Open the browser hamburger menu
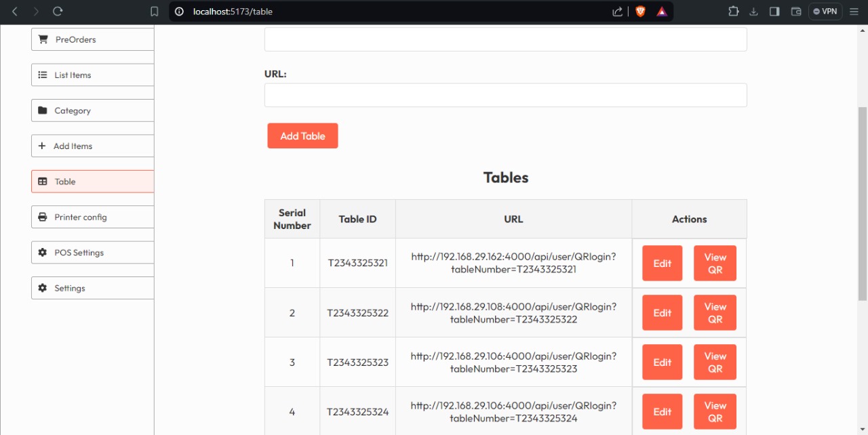This screenshot has height=435, width=868. [x=854, y=12]
